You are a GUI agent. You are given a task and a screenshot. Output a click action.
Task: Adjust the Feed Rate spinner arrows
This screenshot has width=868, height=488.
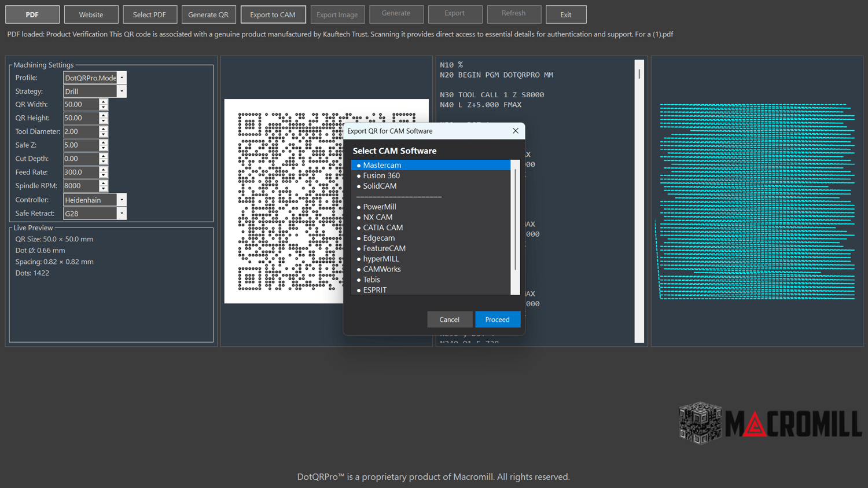click(x=104, y=173)
